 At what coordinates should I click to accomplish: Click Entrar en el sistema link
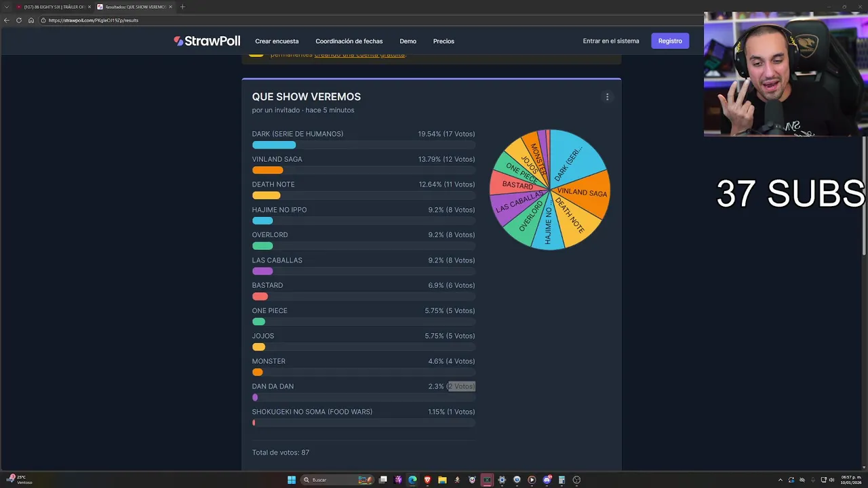pyautogui.click(x=611, y=41)
